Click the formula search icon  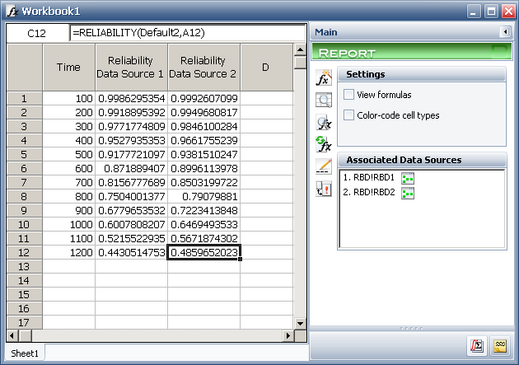(x=324, y=123)
